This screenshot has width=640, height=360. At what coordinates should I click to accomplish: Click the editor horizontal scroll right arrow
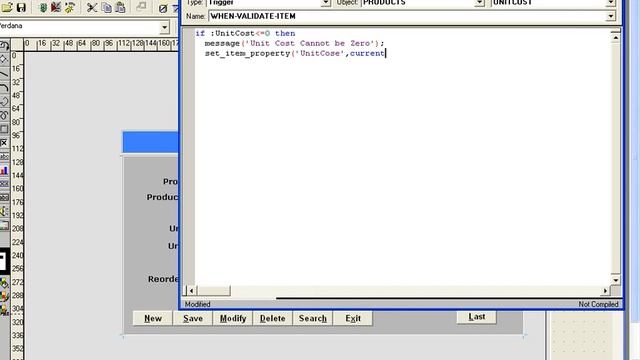(605, 291)
